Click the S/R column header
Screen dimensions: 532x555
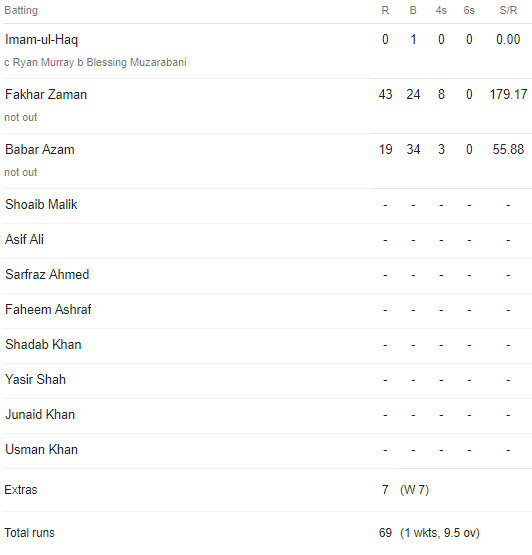[x=508, y=10]
